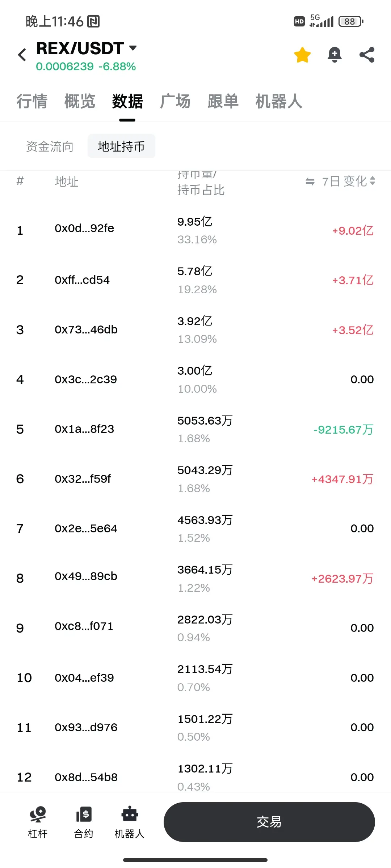
Task: Tap the 交易 trade button
Action: [269, 822]
